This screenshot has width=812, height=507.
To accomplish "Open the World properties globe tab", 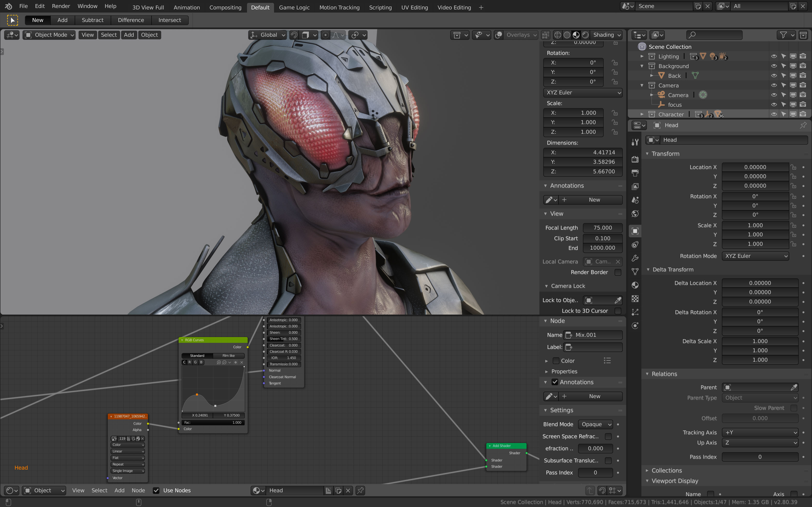I will tap(635, 214).
